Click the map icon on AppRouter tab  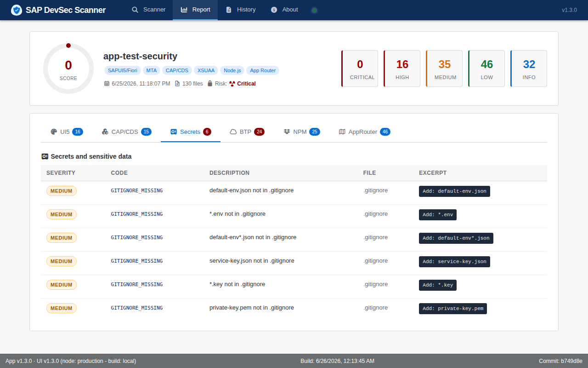342,132
